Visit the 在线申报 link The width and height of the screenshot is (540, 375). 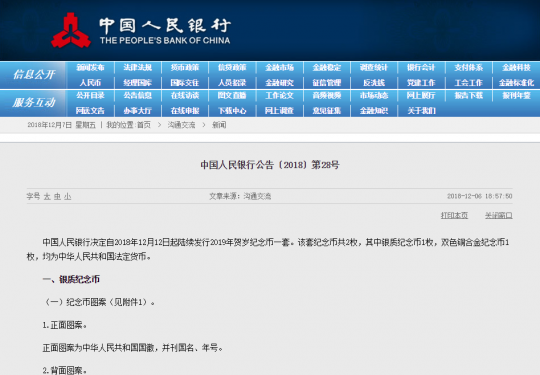(x=185, y=111)
